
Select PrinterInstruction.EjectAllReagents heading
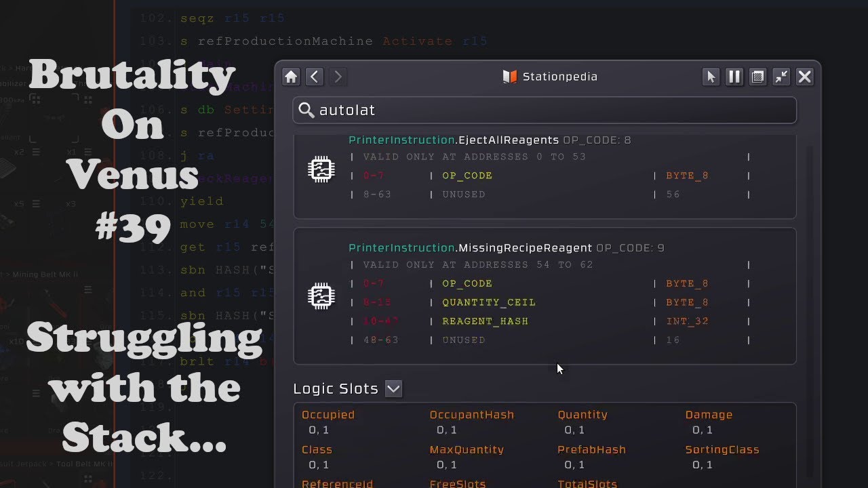tap(454, 140)
